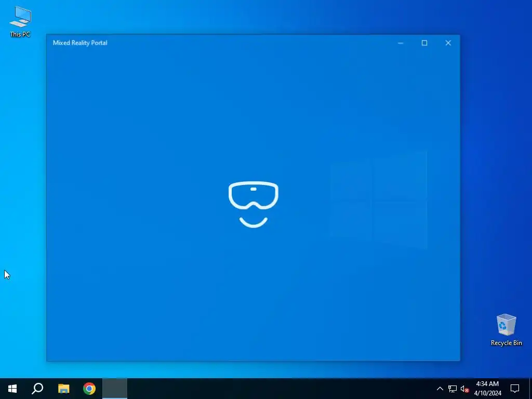Launch File Explorer from taskbar
Viewport: 532px width, 399px height.
pos(63,389)
